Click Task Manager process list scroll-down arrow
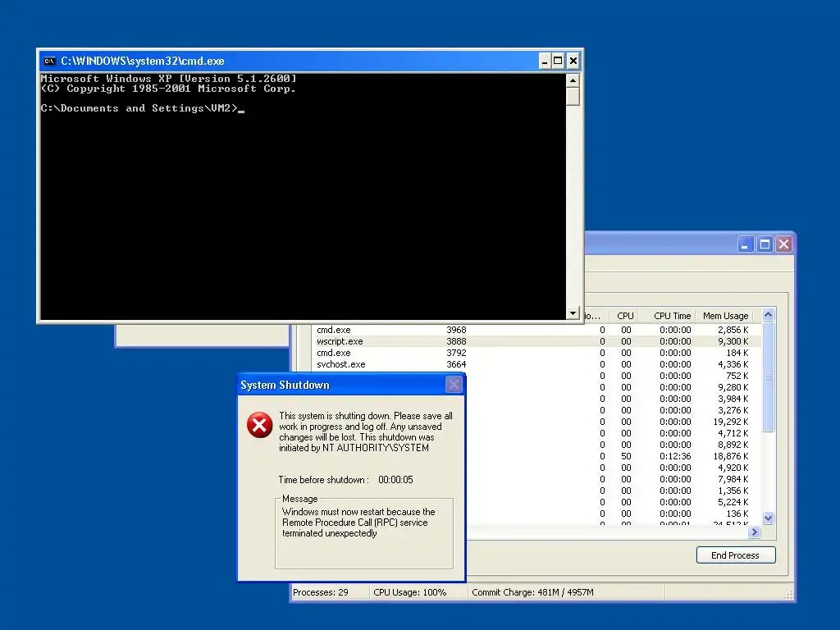 pyautogui.click(x=768, y=518)
